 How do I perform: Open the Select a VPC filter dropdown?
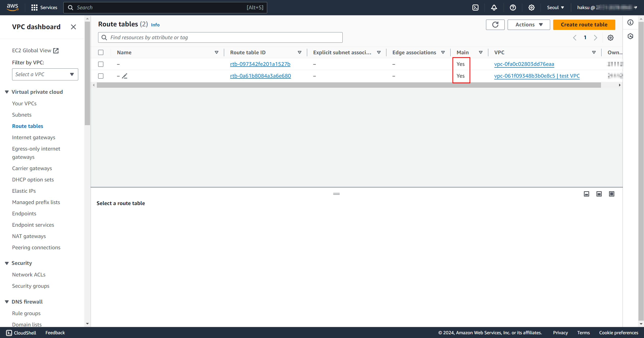[x=45, y=74]
